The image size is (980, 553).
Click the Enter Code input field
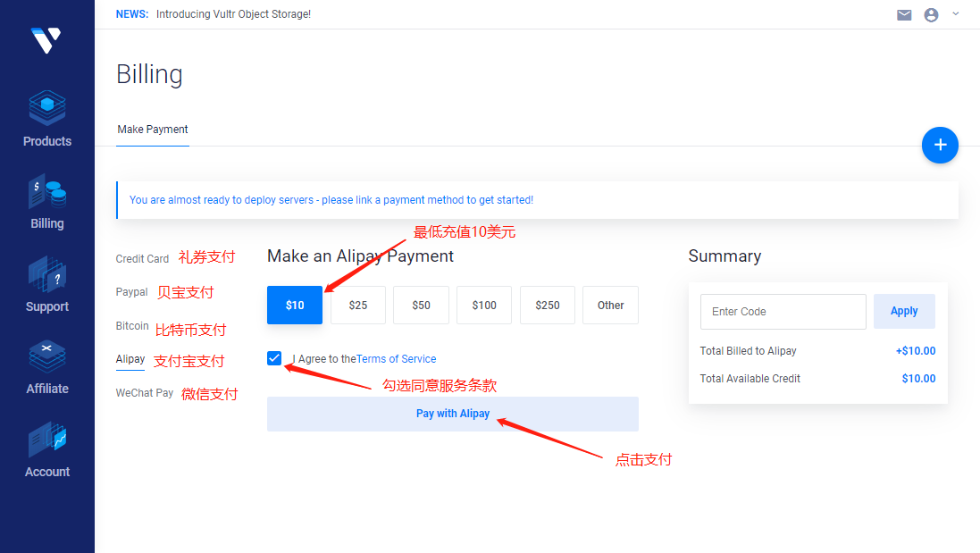783,312
